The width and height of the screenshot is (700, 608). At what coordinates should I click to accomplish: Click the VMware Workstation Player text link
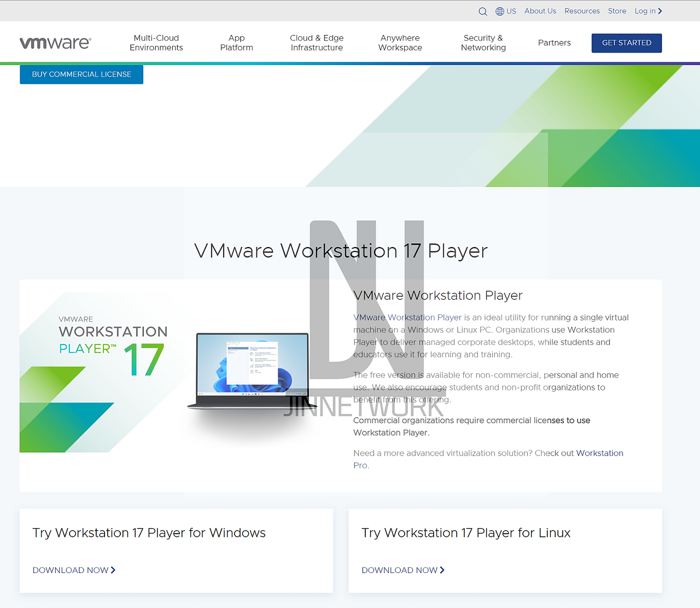[x=407, y=317]
